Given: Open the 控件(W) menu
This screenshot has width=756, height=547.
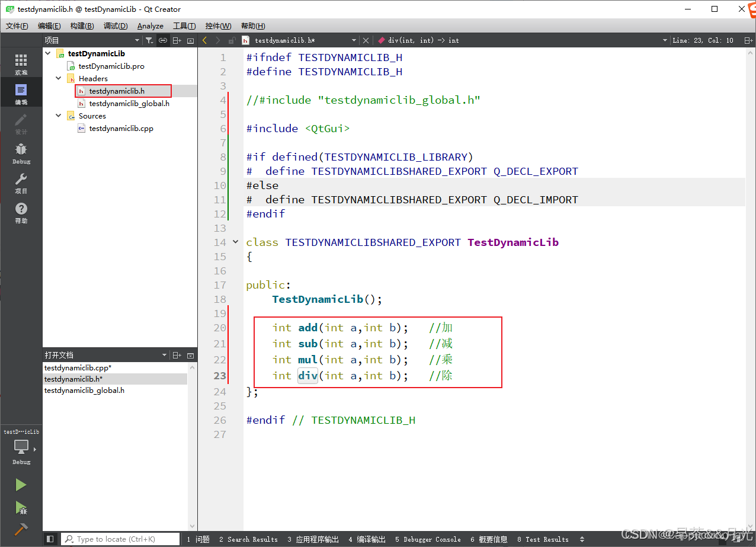Looking at the screenshot, I should (x=218, y=26).
